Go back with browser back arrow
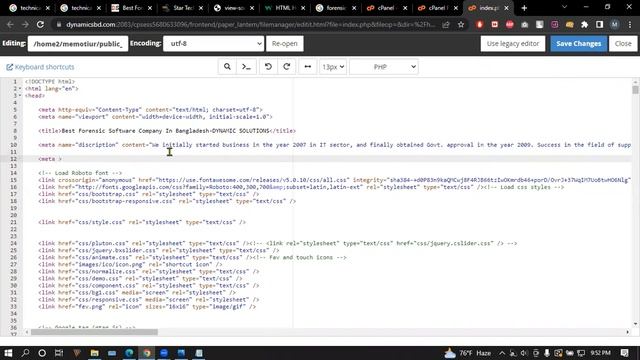Viewport: 640px width, 360px height. click(10, 24)
